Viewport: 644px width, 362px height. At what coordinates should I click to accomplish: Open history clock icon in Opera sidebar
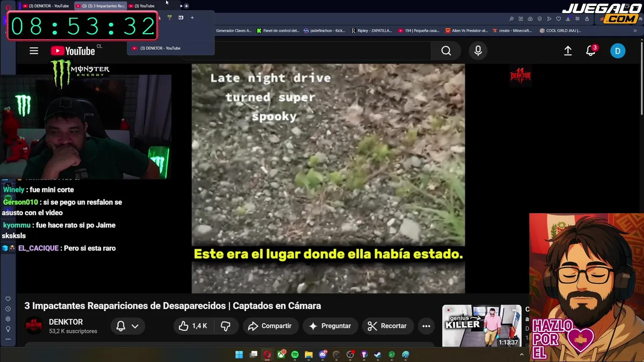coord(8,309)
